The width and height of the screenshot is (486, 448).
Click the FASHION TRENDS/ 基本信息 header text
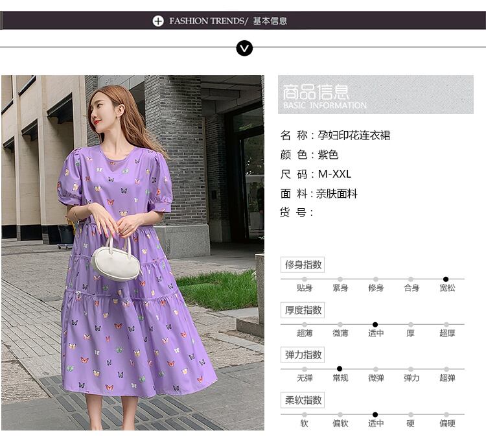(x=228, y=21)
